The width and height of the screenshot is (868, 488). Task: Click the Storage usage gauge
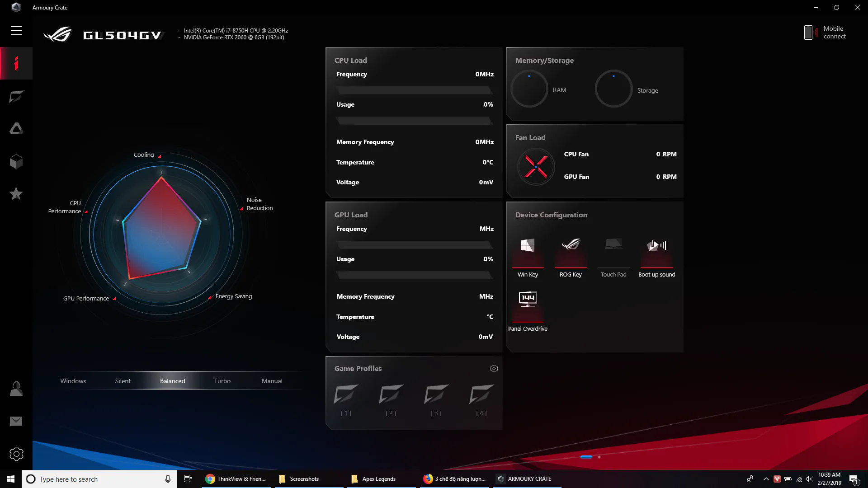[x=613, y=89]
